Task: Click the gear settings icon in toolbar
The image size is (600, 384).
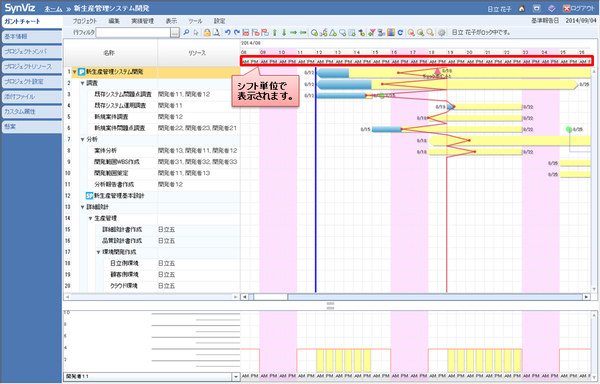Action: click(x=441, y=33)
